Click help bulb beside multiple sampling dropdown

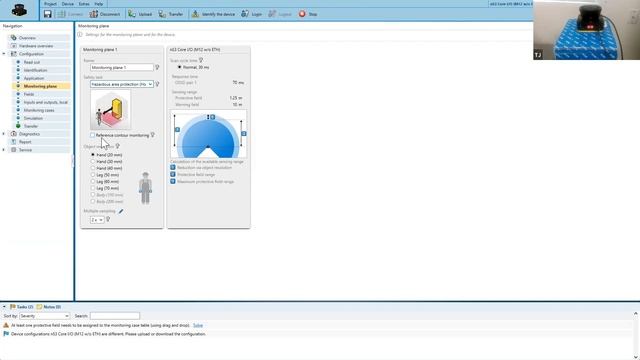[x=108, y=220]
